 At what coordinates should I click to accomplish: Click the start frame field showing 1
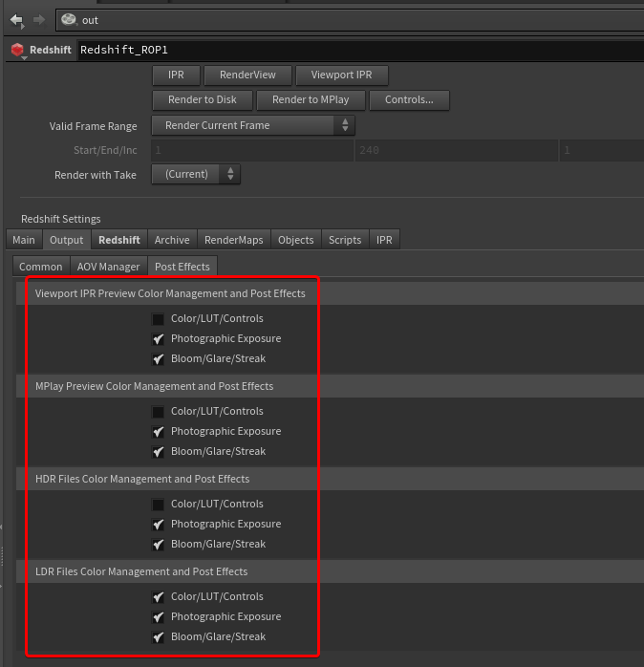(252, 150)
